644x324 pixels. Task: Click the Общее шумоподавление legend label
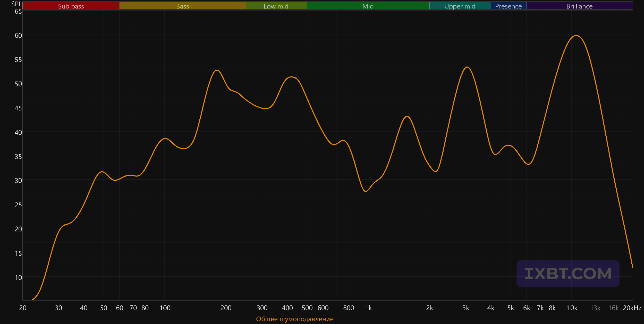pyautogui.click(x=295, y=319)
